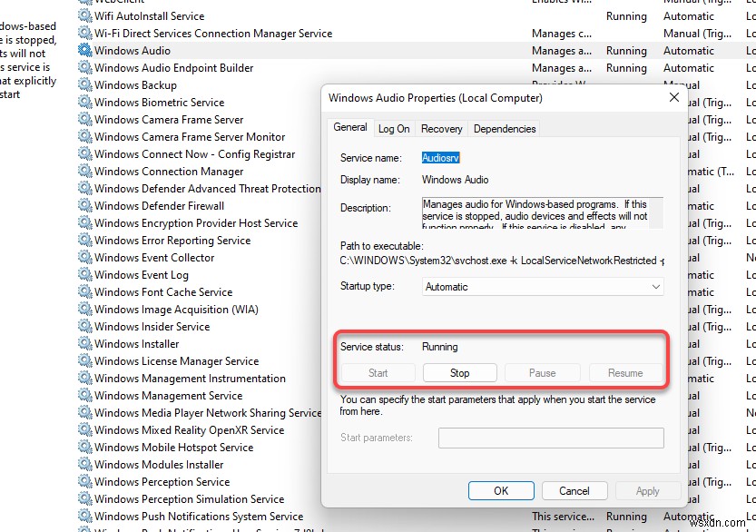Select Windows Push Notifications System Service

(x=199, y=516)
